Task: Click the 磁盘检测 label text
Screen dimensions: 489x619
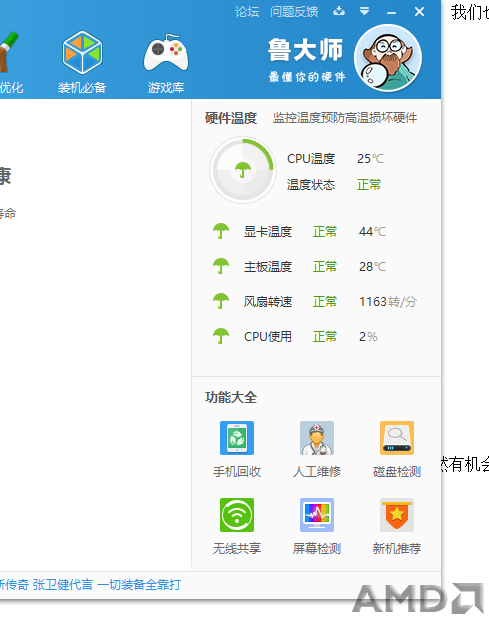Action: 397,471
